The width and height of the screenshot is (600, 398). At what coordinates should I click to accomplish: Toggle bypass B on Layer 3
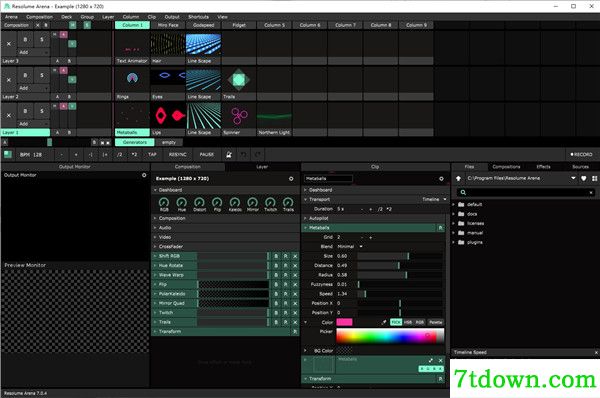25,39
